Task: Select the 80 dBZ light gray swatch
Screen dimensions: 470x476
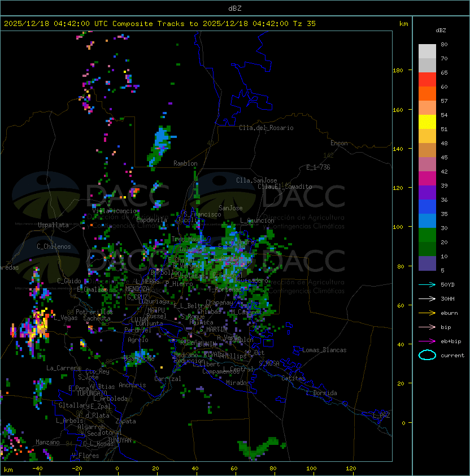Action: (x=427, y=51)
